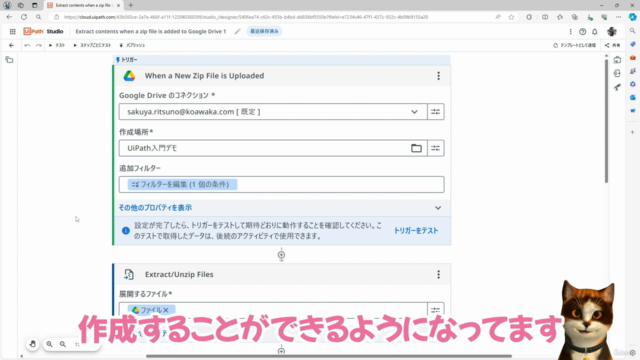Zoom in on the canvas
This screenshot has width=640, height=360.
point(49,344)
